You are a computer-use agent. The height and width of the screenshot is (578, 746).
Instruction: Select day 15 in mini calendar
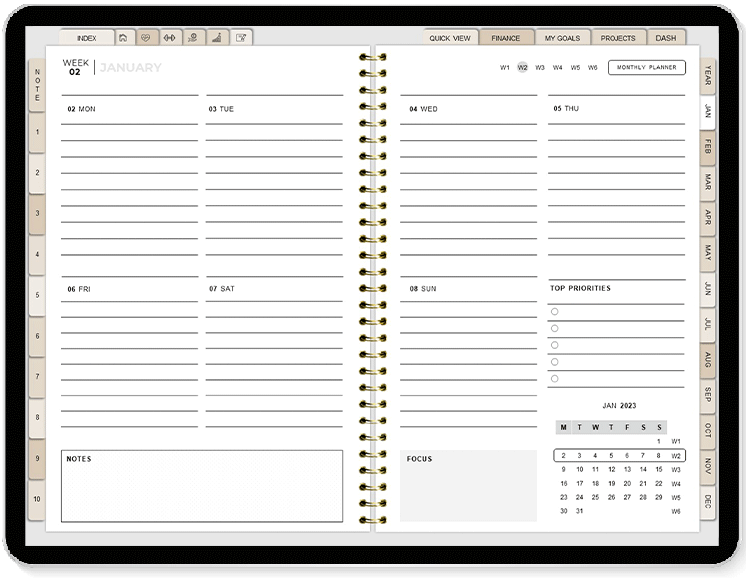(x=659, y=469)
